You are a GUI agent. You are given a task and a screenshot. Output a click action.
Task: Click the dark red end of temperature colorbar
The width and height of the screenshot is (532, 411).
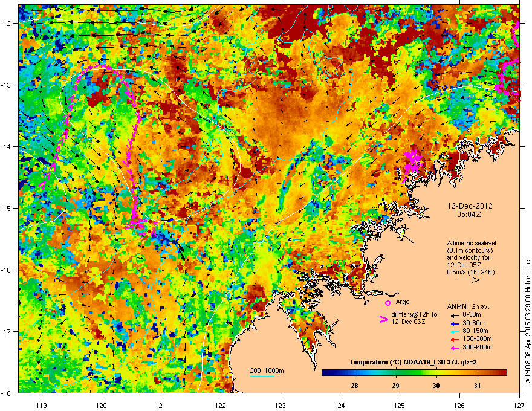tap(504, 373)
